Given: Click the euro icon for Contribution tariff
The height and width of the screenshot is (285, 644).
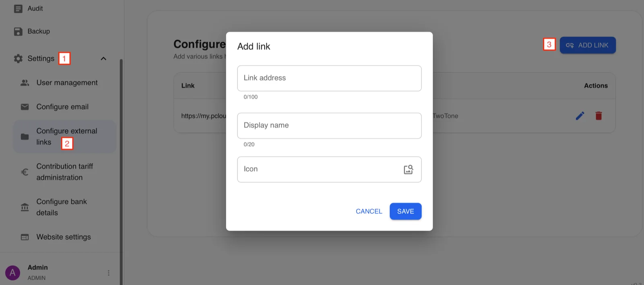Looking at the screenshot, I should [x=25, y=172].
